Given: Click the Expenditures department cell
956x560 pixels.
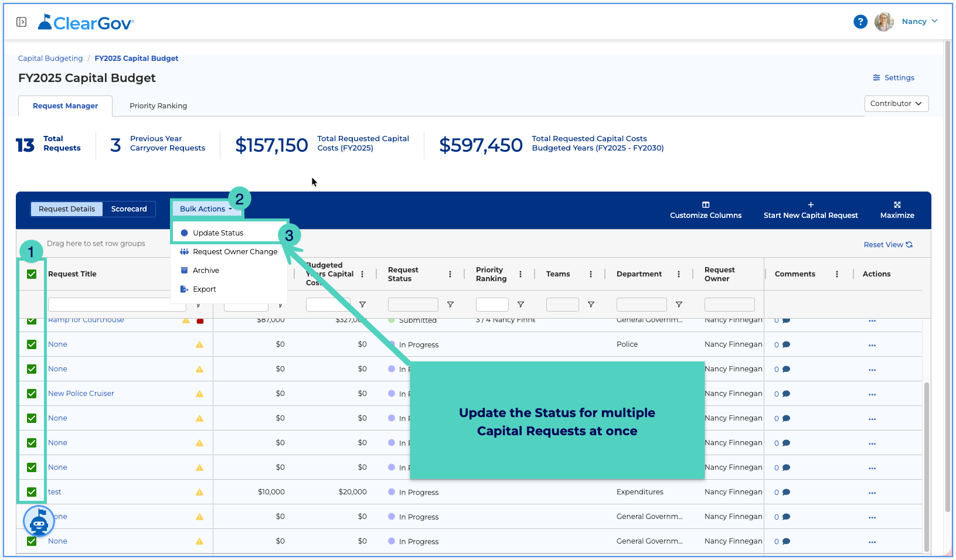Looking at the screenshot, I should point(640,492).
